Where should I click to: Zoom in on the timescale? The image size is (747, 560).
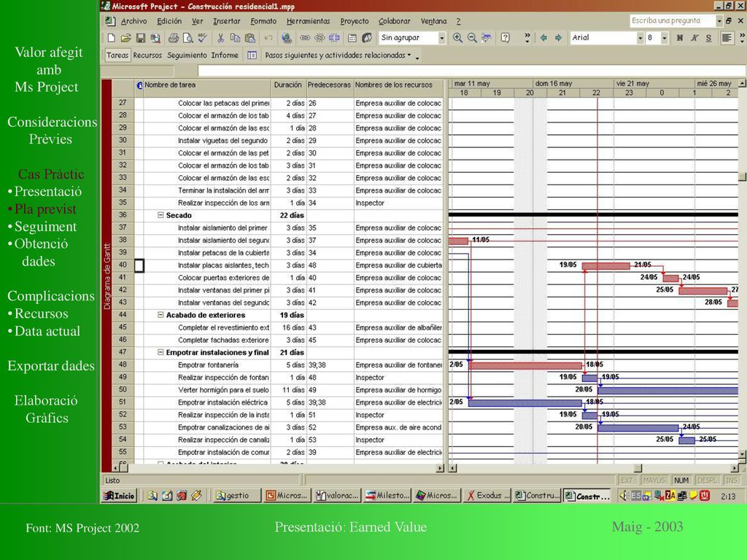point(457,38)
